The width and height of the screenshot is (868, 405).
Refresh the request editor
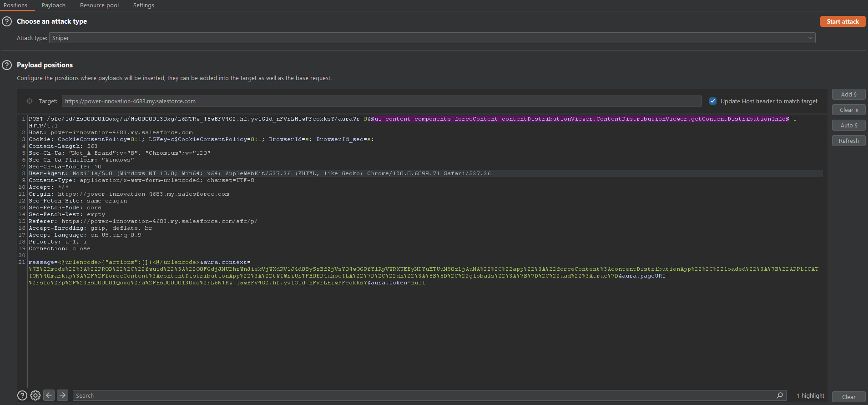(x=848, y=141)
